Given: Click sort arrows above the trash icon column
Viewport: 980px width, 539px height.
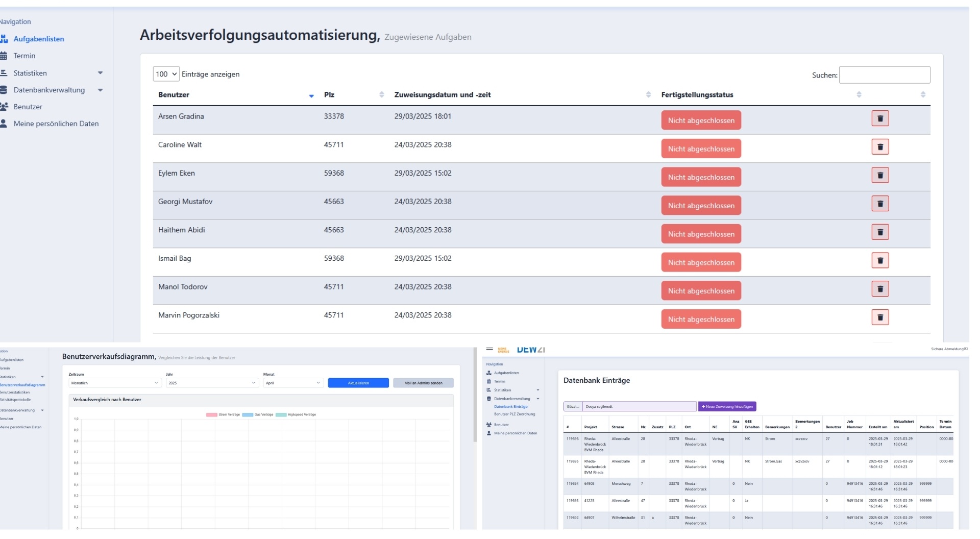Looking at the screenshot, I should click(923, 94).
